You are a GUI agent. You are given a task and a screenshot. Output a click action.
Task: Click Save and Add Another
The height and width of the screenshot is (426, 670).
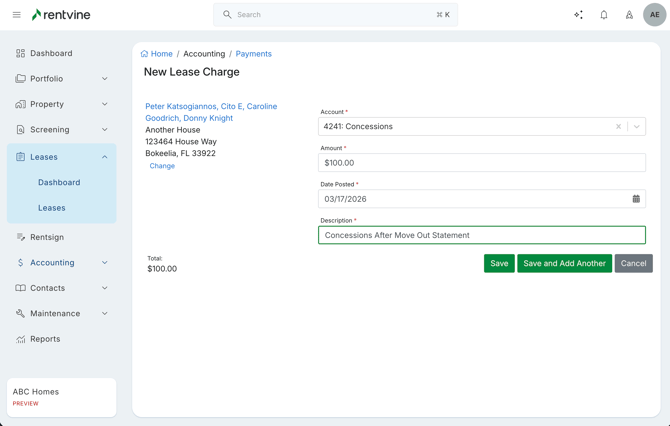tap(564, 264)
